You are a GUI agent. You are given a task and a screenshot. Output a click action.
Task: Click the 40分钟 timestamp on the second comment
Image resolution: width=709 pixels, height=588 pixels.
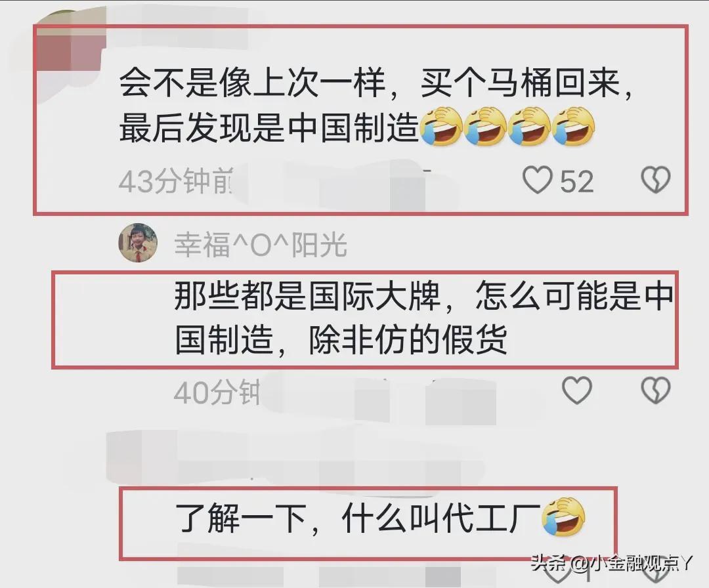[x=217, y=392]
